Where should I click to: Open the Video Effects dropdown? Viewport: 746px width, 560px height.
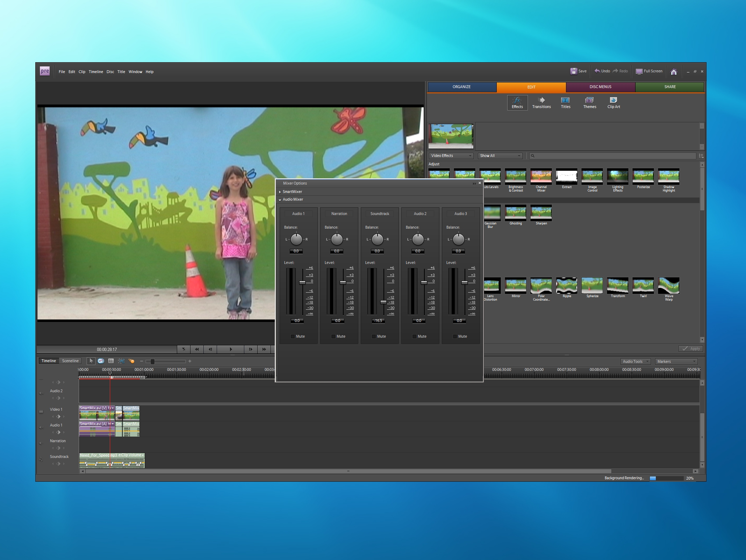point(451,156)
